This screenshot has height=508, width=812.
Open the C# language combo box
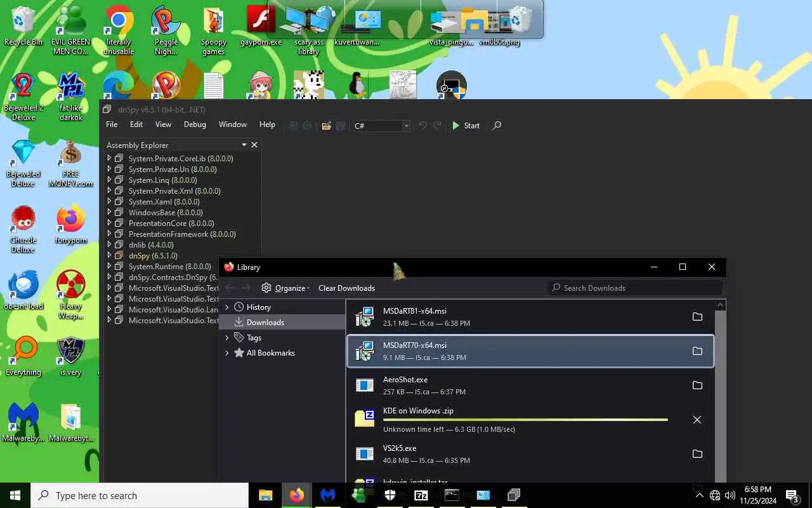pos(382,126)
